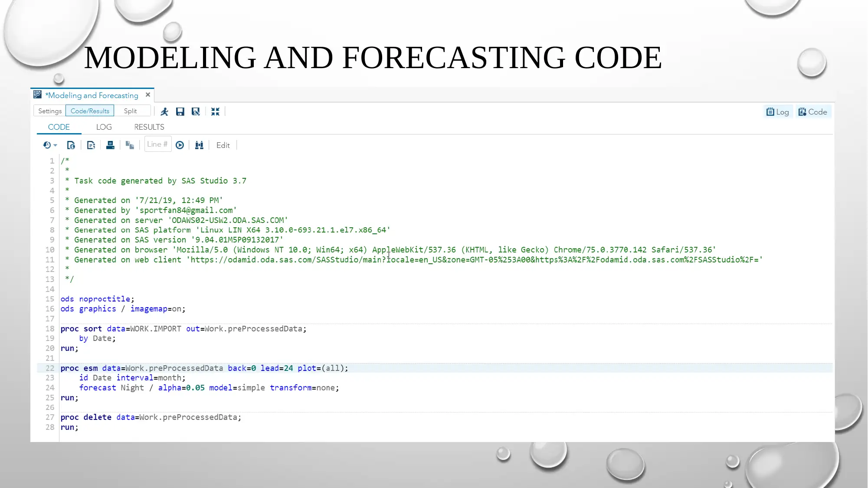Click the grayed copy-paste icon
This screenshot has width=868, height=488.
[130, 145]
